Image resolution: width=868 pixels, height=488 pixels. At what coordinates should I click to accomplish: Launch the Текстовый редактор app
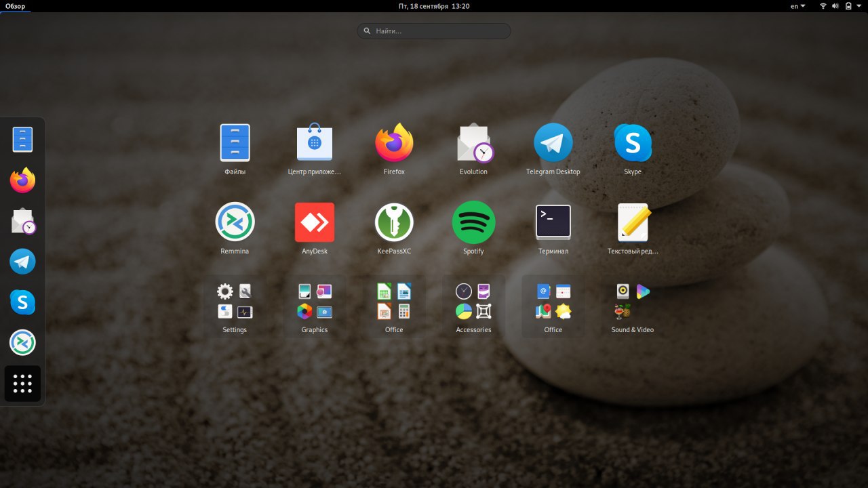(x=633, y=222)
